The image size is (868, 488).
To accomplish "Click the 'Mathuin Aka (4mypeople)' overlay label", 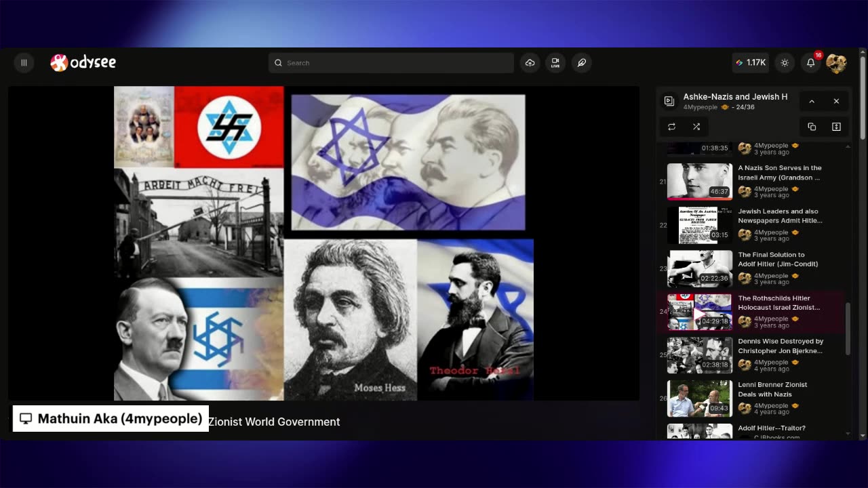I will click(111, 418).
